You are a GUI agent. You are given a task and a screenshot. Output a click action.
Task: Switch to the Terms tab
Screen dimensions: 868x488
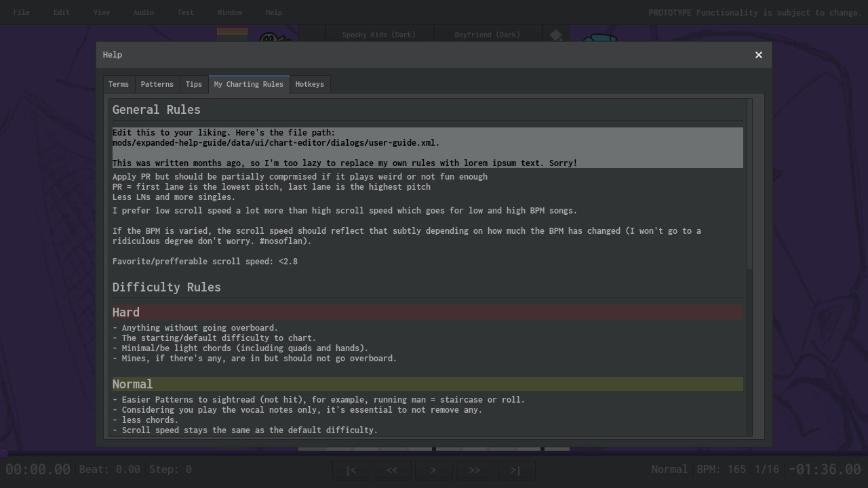(x=118, y=84)
